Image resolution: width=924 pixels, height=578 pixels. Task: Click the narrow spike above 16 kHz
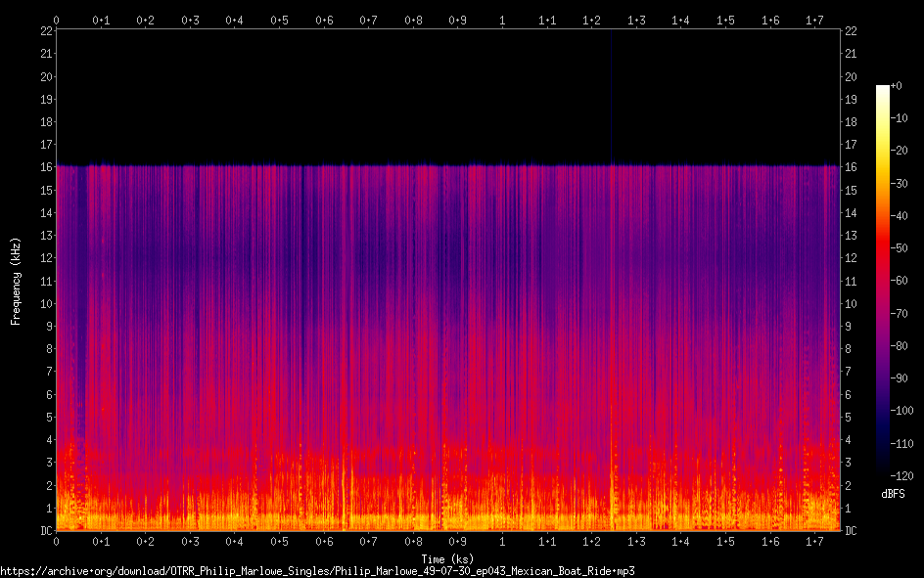[x=612, y=98]
